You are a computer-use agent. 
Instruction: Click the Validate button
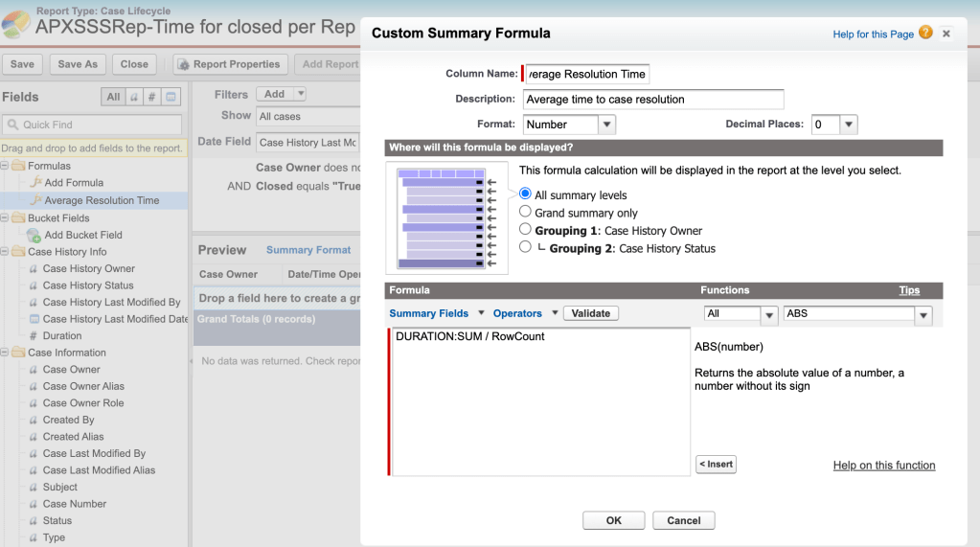point(590,313)
